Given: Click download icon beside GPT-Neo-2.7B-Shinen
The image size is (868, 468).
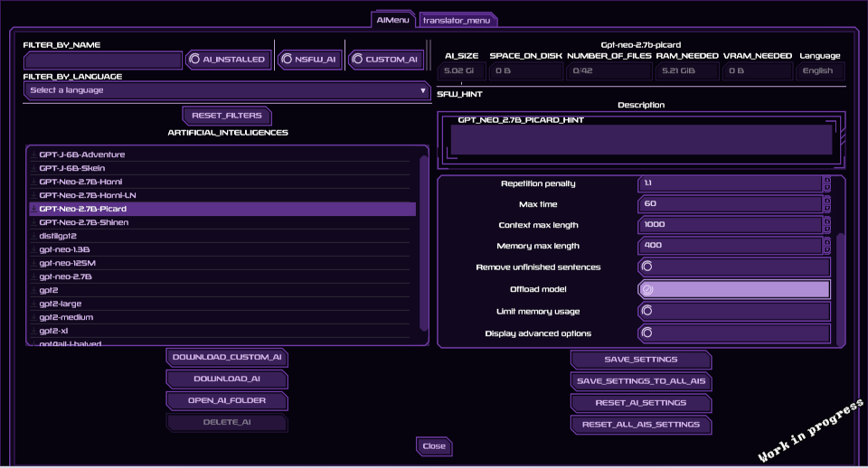Looking at the screenshot, I should click(x=33, y=222).
